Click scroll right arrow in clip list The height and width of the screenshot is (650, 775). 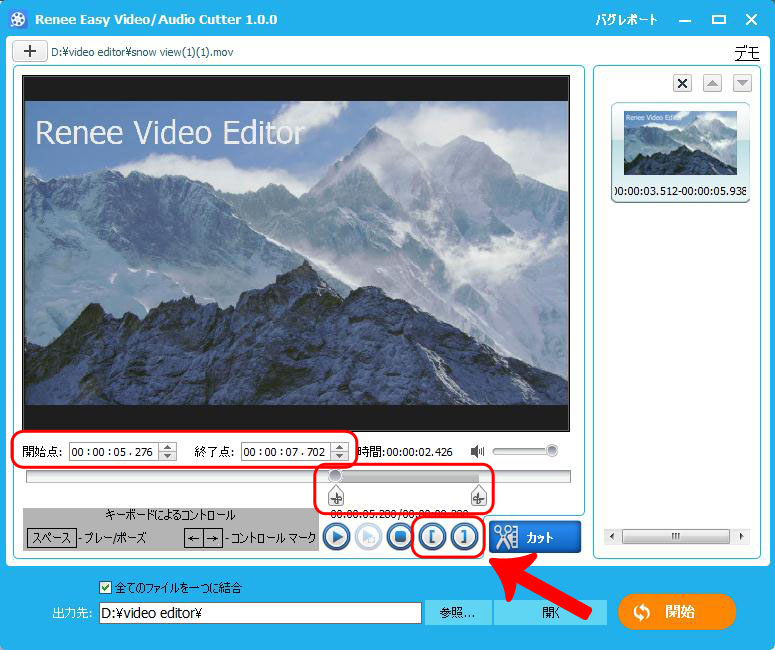pyautogui.click(x=741, y=536)
